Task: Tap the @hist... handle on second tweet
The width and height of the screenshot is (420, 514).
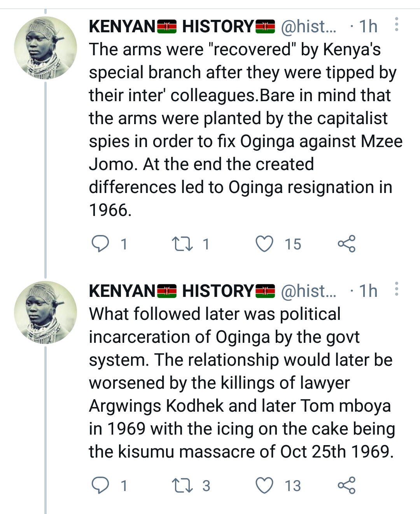Action: point(309,291)
